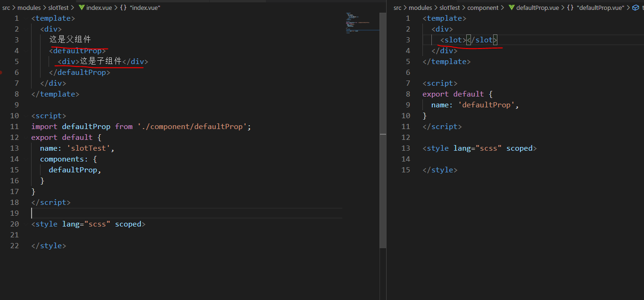Click the Vue icon before defaultProp.vue breadcrumb
This screenshot has width=644, height=300.
[x=511, y=8]
